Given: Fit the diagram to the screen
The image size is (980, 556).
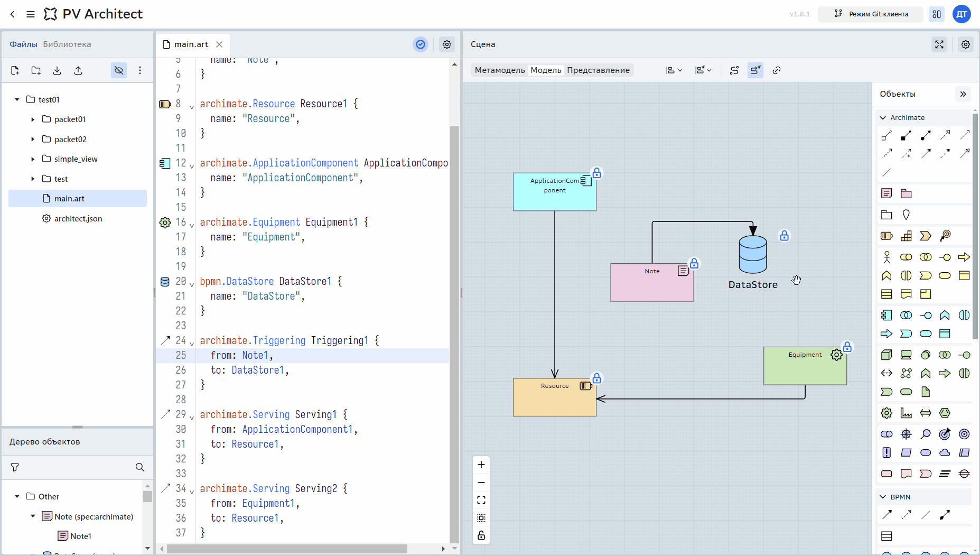Looking at the screenshot, I should click(481, 500).
